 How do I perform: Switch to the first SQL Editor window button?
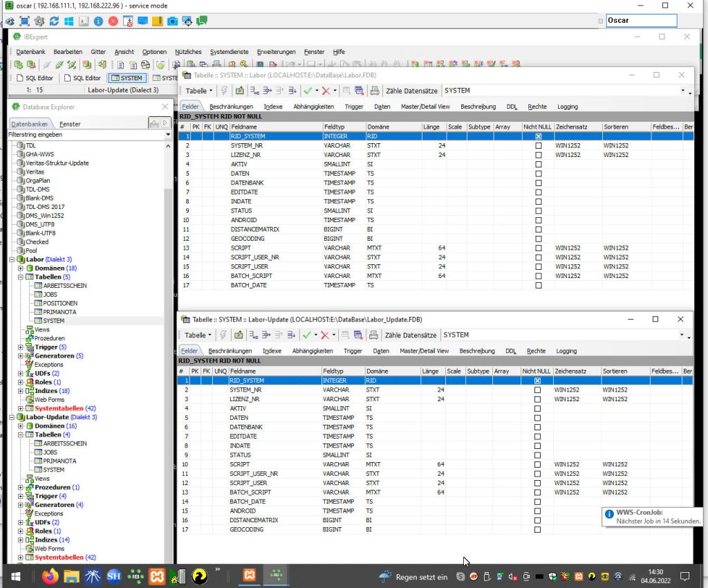pyautogui.click(x=35, y=78)
